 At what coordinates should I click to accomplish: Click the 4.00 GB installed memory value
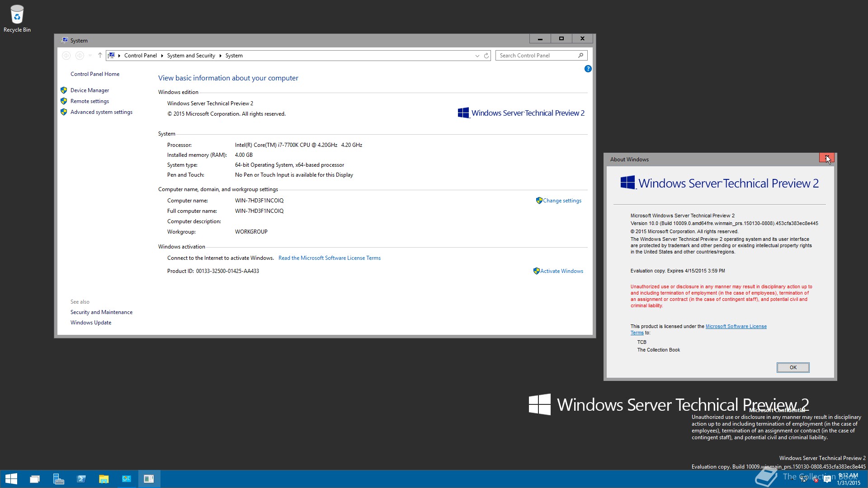tap(244, 155)
